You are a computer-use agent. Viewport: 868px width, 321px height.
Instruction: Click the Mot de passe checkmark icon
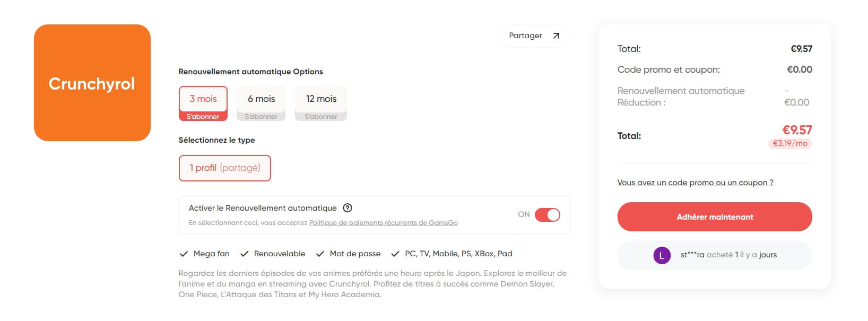320,254
